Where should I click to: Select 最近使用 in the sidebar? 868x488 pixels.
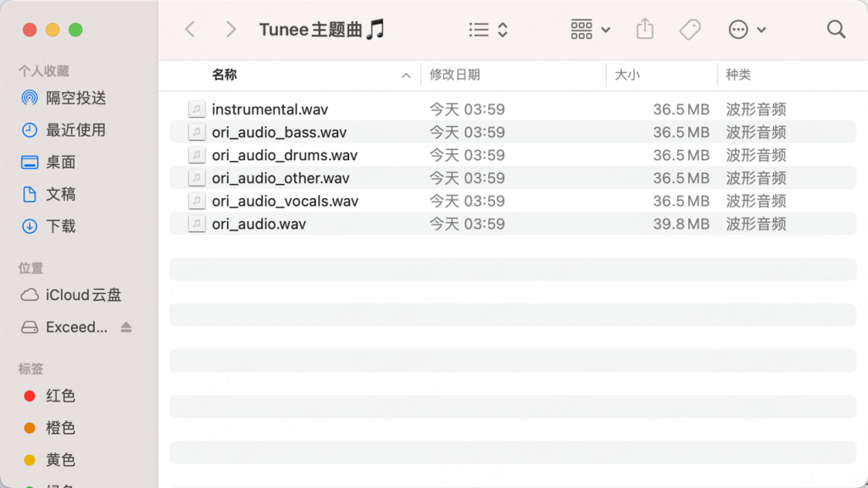75,130
